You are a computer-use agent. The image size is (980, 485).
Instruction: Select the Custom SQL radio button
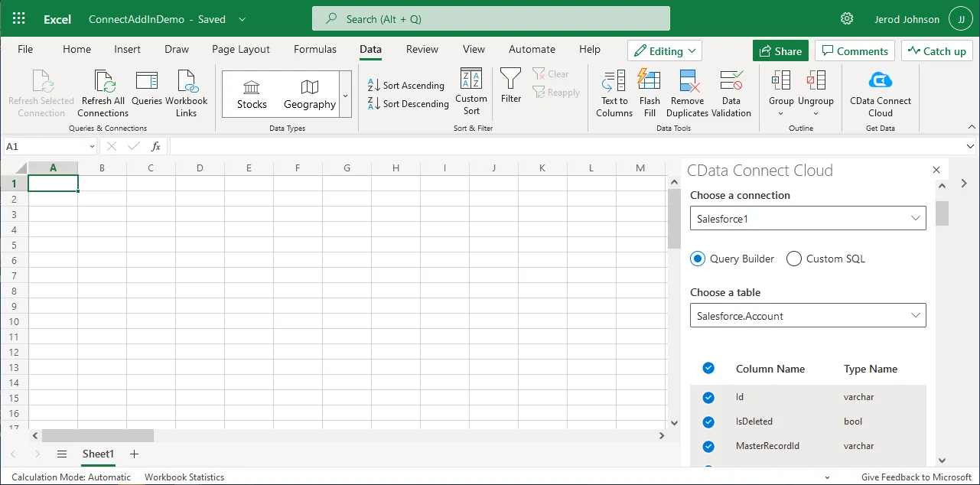click(794, 259)
